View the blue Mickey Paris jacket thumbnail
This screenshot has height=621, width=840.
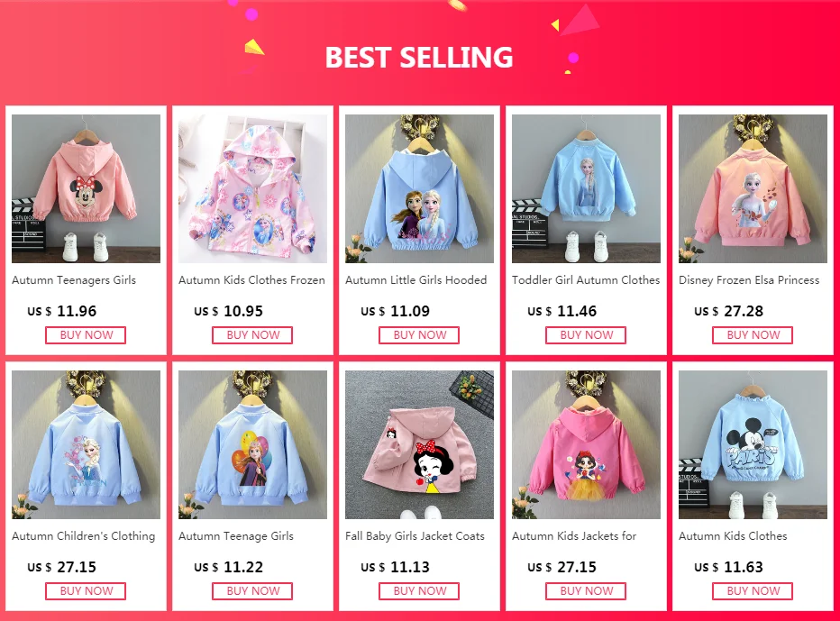[753, 444]
